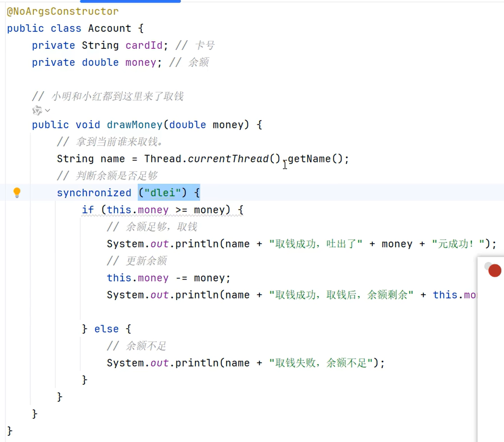504x442 pixels.
Task: Click the comment 判断余额是否足够
Action: [x=107, y=176]
